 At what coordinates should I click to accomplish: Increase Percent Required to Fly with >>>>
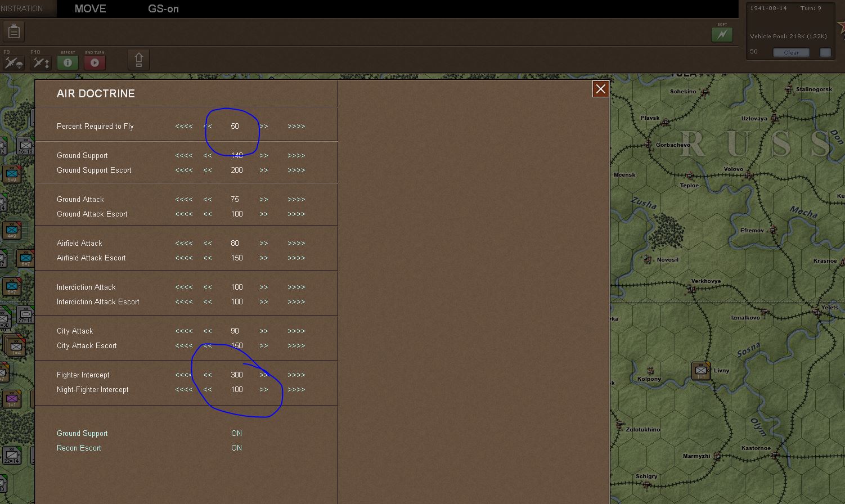[296, 126]
